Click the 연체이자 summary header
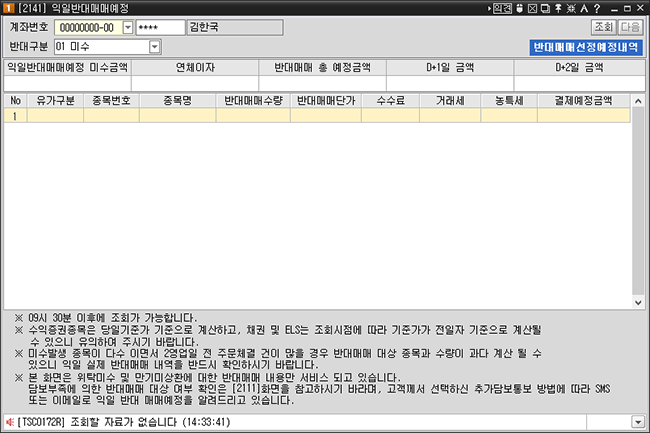650x433 pixels. (x=195, y=68)
